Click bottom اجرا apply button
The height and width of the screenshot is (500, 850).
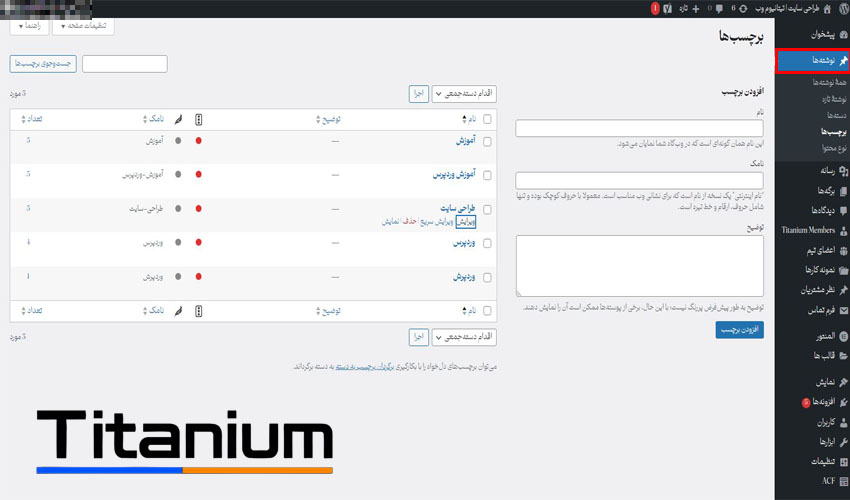click(x=418, y=337)
